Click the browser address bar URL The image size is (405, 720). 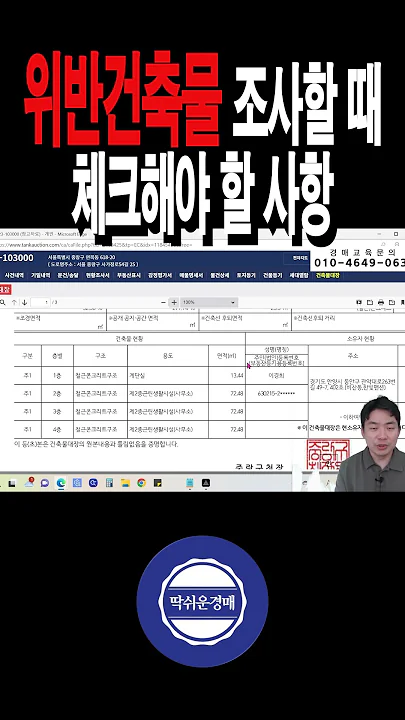click(92, 245)
